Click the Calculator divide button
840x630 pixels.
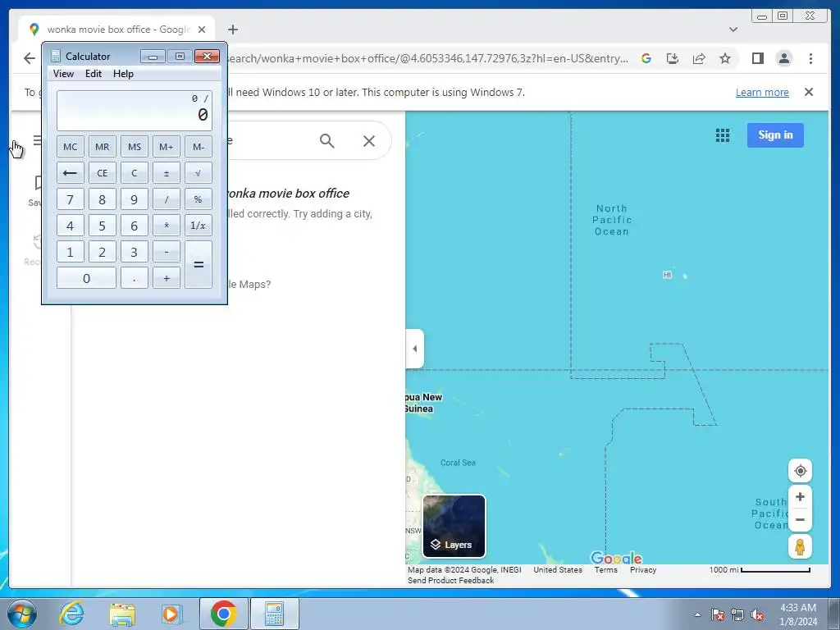[166, 199]
